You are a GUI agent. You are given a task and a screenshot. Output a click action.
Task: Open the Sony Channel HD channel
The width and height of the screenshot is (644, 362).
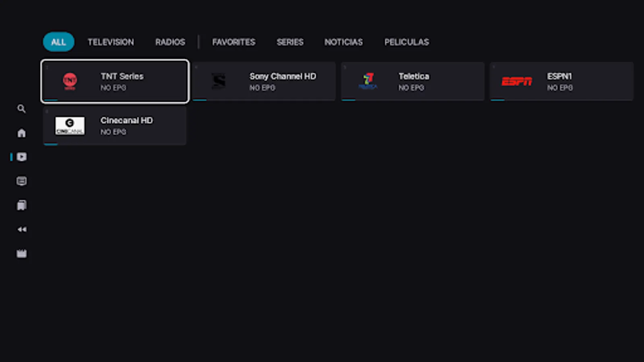coord(264,81)
